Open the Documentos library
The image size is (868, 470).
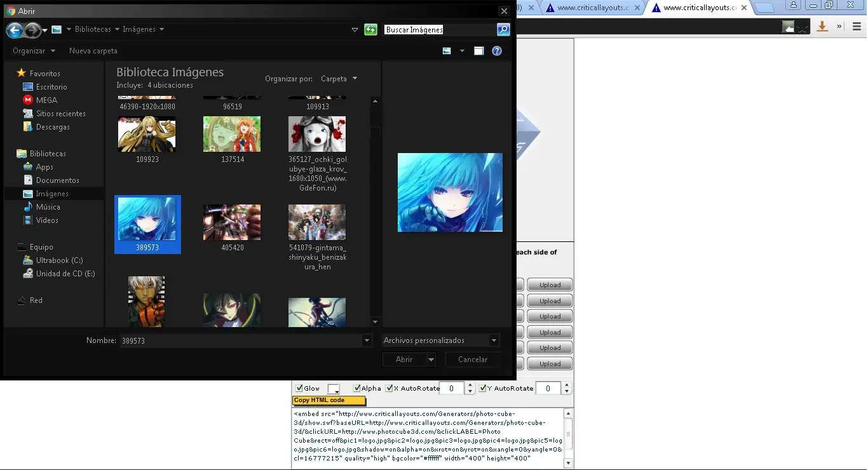point(51,180)
